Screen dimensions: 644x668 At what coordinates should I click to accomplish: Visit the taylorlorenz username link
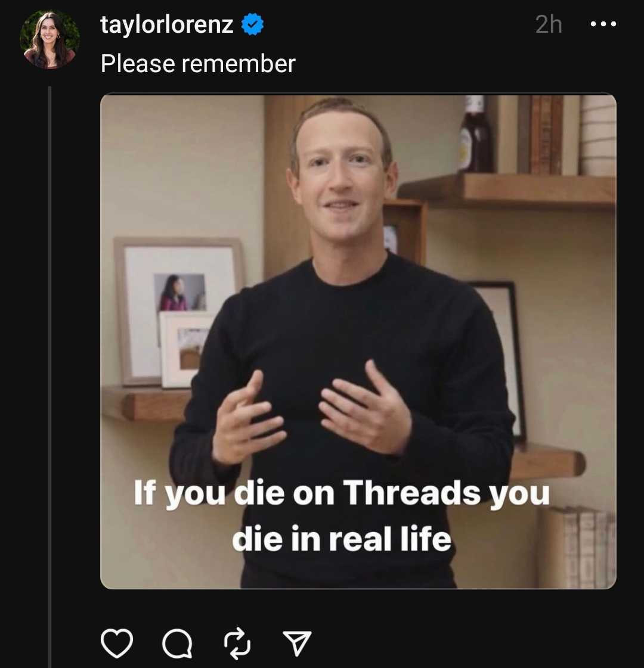coord(166,24)
